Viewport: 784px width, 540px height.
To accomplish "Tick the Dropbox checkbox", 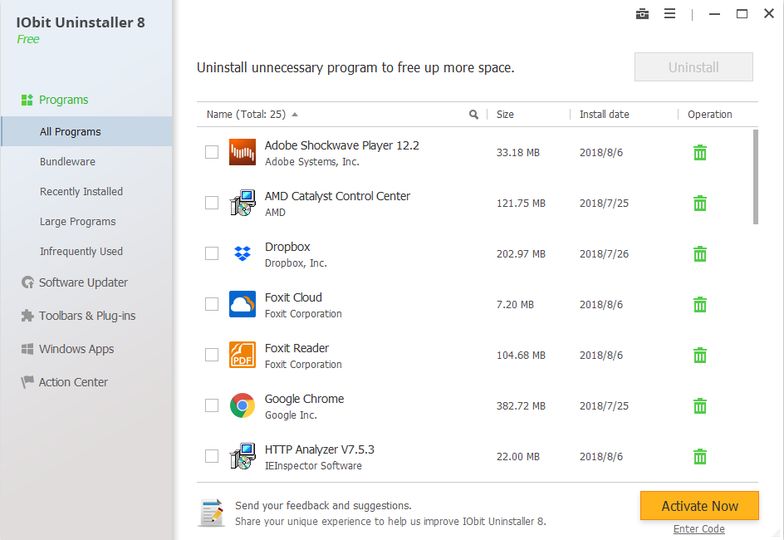I will (212, 254).
